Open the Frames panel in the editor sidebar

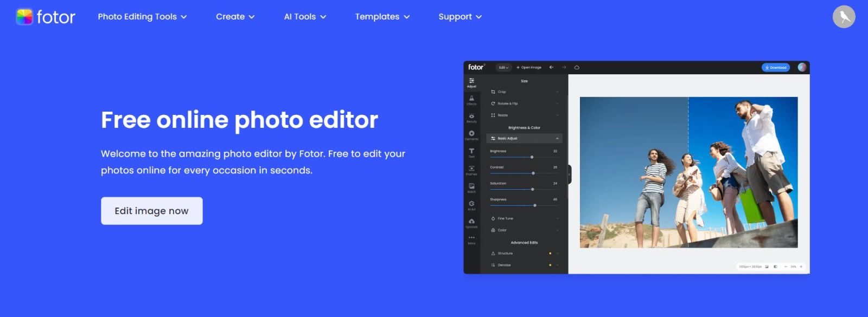(x=471, y=170)
